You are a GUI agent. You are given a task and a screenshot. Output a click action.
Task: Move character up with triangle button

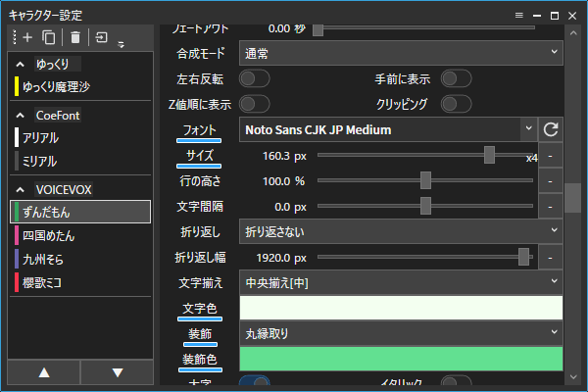coord(44,372)
